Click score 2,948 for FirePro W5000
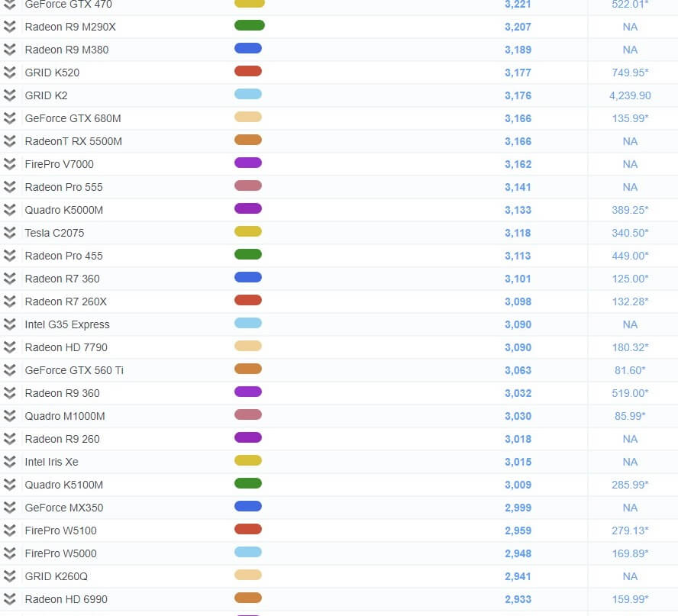This screenshot has width=678, height=616. pyautogui.click(x=518, y=553)
